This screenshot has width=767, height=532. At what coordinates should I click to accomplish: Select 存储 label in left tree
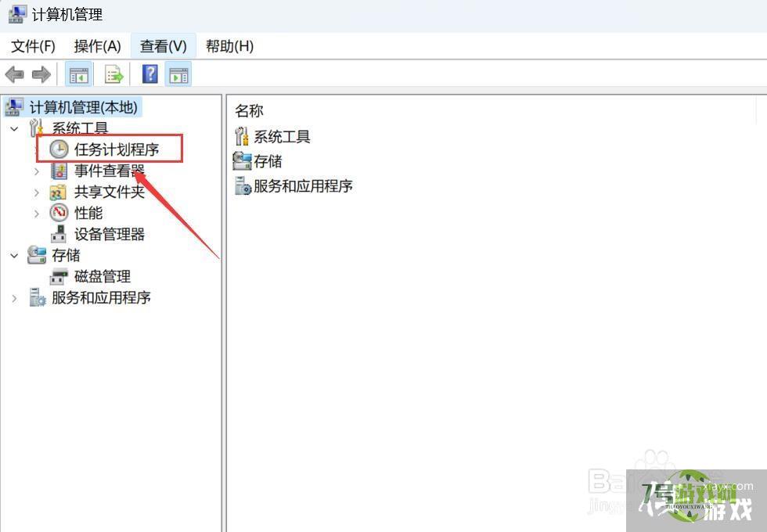[66, 255]
